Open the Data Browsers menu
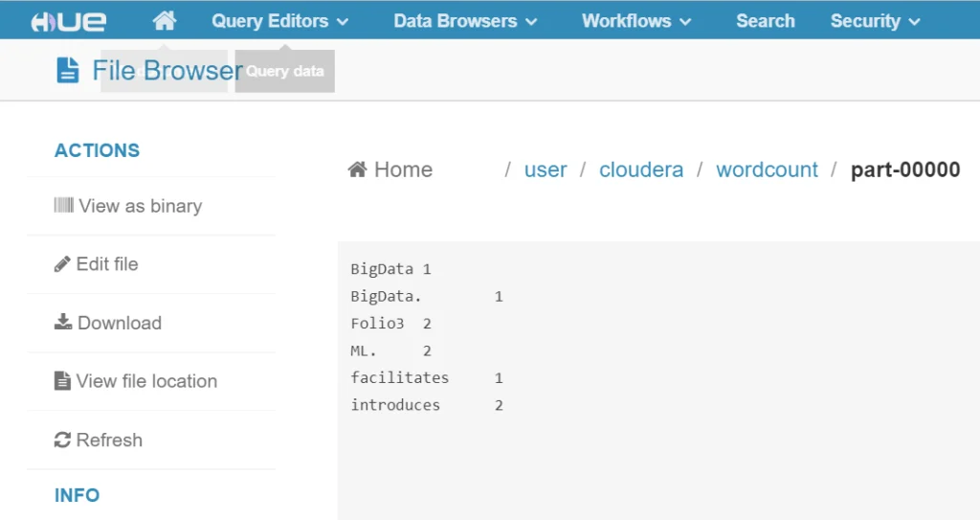The width and height of the screenshot is (980, 520). click(x=465, y=21)
